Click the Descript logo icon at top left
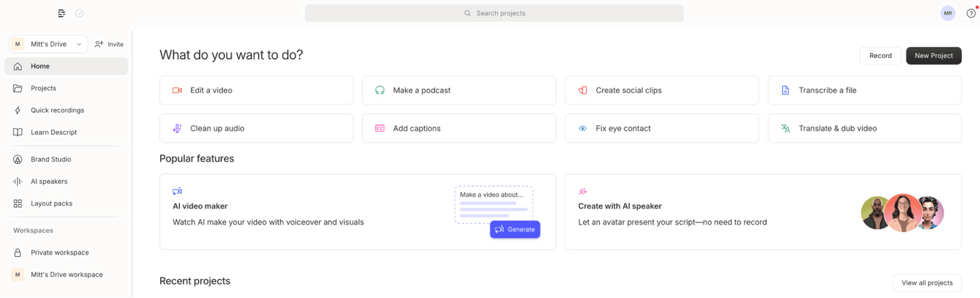Image resolution: width=980 pixels, height=298 pixels. pos(62,13)
